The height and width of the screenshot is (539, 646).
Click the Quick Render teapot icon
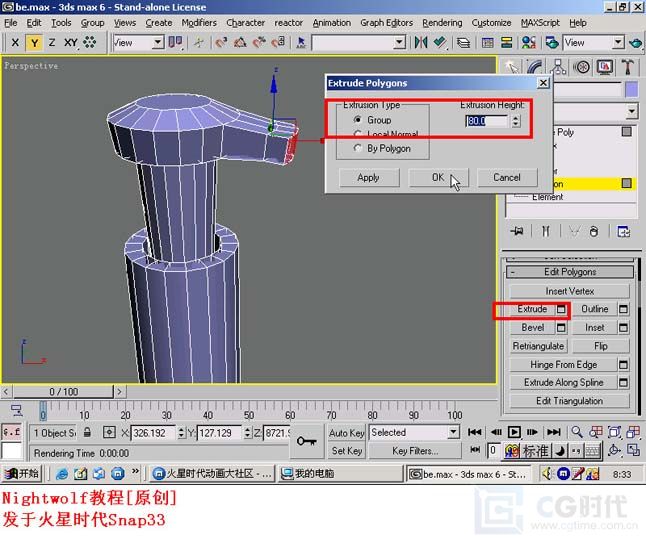coord(636,42)
